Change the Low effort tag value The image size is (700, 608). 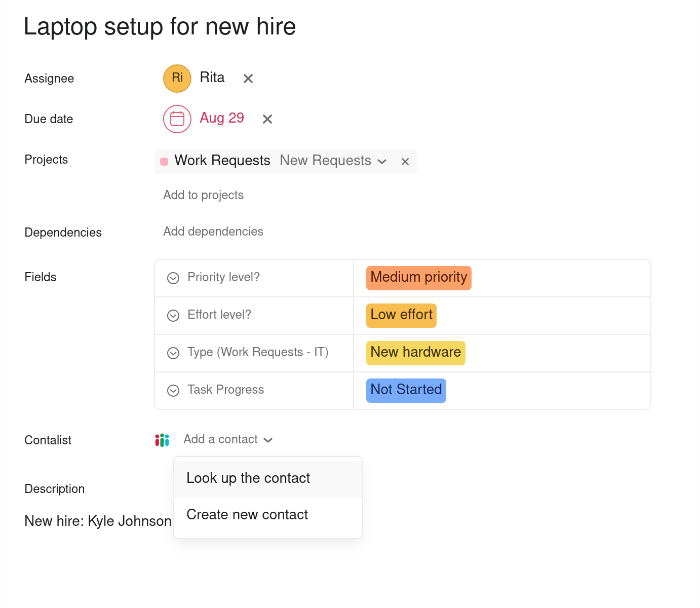tap(401, 315)
